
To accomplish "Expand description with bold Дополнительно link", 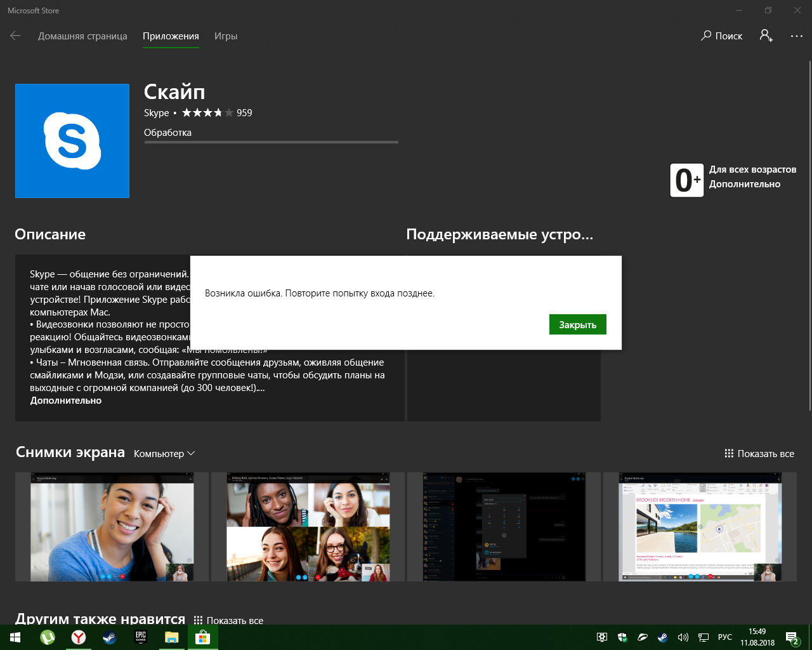I will click(x=66, y=401).
